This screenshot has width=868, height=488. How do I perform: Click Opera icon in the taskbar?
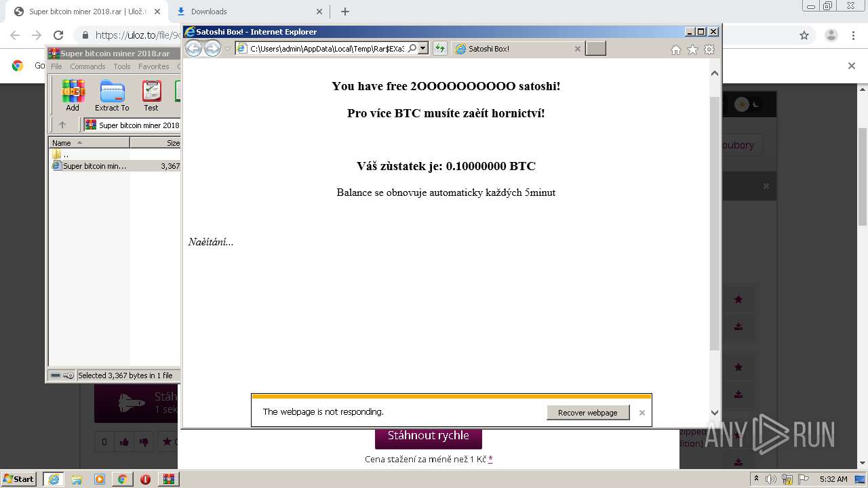click(145, 479)
